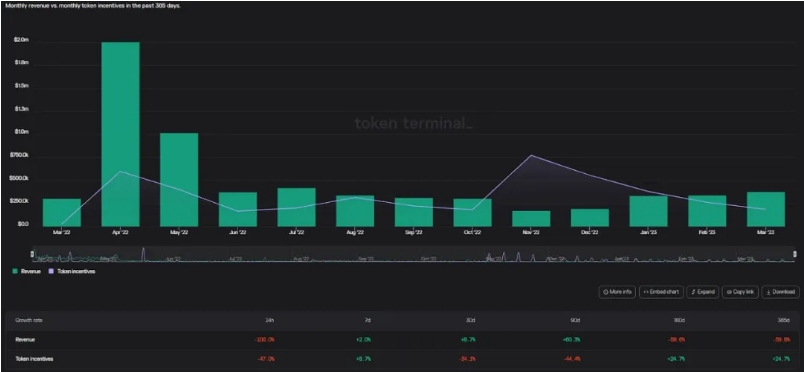Click the Mar '23 revenue bar
This screenshot has width=804, height=372.
(x=766, y=209)
